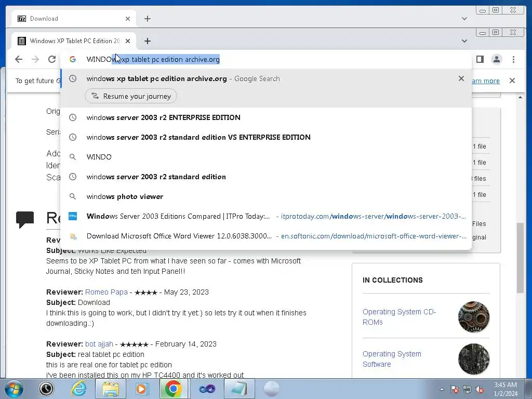Select suggestion windows server 2003 r2 ENTERPRISE EDITION
This screenshot has height=399, width=532.
tap(265, 117)
